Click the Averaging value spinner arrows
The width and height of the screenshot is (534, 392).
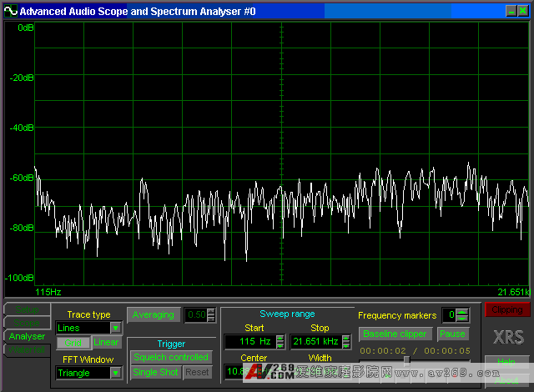(x=211, y=314)
